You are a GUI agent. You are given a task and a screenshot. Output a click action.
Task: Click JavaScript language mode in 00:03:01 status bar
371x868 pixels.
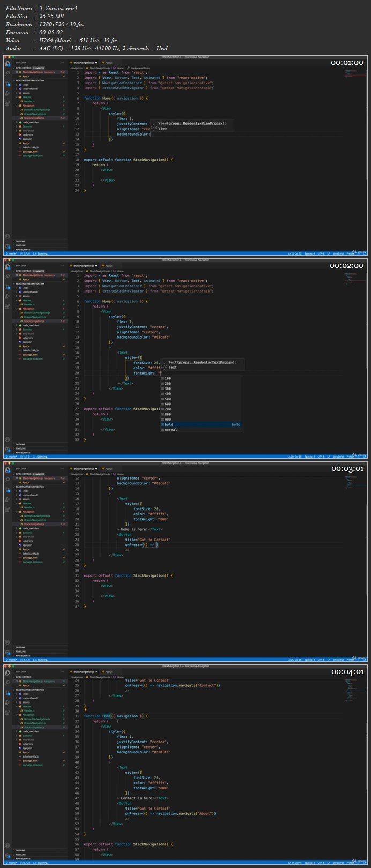pyautogui.click(x=338, y=660)
